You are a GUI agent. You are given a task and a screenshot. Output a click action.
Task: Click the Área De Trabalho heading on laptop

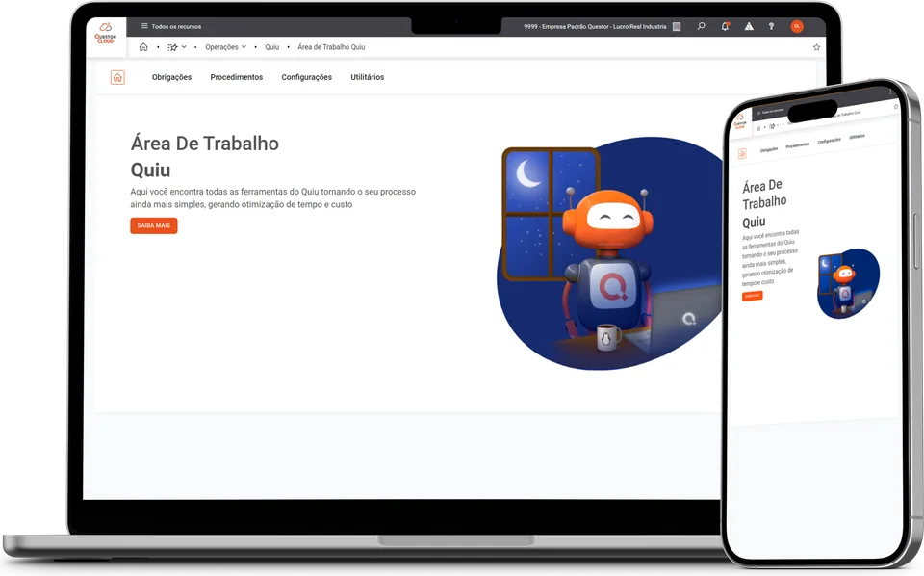coord(204,144)
